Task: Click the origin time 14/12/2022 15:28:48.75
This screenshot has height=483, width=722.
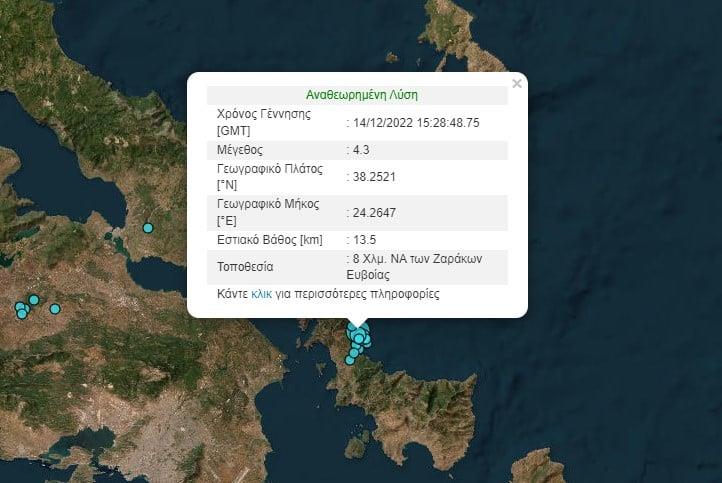Action: 415,122
